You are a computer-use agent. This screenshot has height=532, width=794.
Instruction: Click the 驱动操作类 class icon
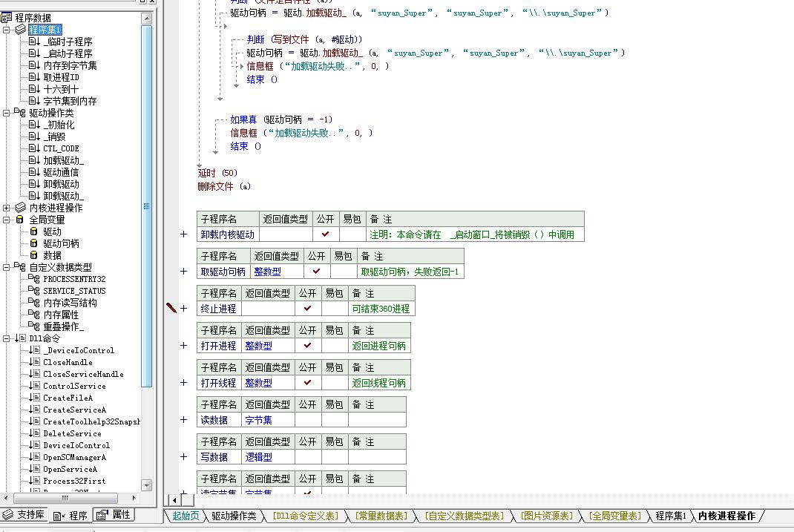pos(20,112)
